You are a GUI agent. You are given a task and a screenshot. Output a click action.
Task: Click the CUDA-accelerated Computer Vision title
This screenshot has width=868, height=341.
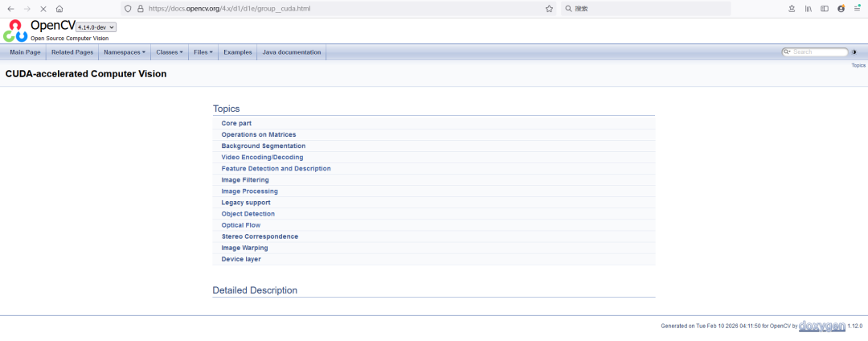[x=86, y=74]
